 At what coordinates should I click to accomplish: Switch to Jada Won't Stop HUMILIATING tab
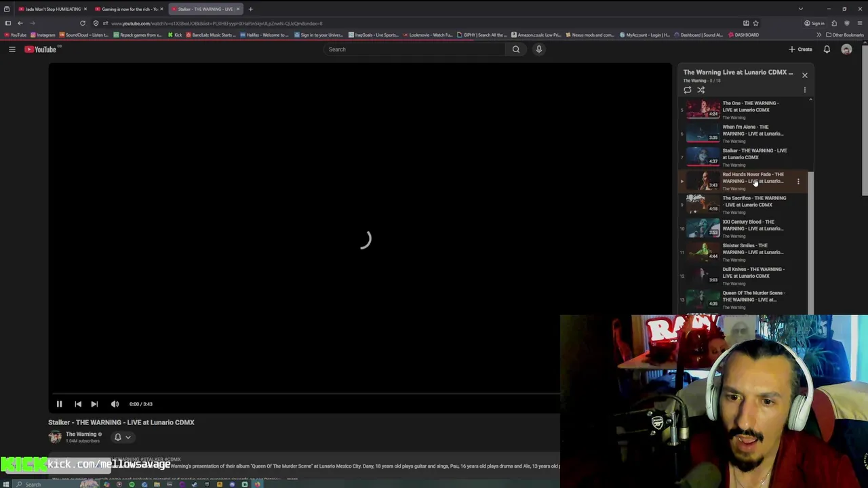point(53,9)
